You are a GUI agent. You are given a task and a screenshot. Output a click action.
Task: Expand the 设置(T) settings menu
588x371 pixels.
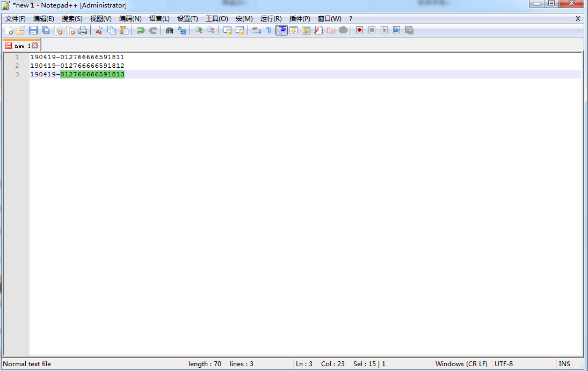[x=187, y=19]
